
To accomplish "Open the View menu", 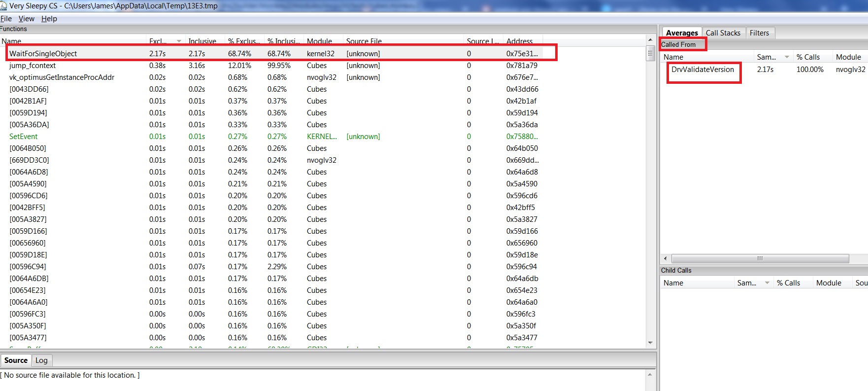I will (27, 19).
